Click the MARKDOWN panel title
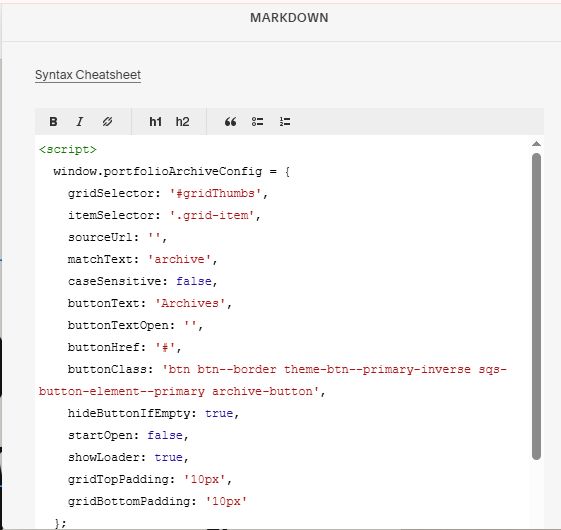Image resolution: width=561 pixels, height=530 pixels. point(289,18)
